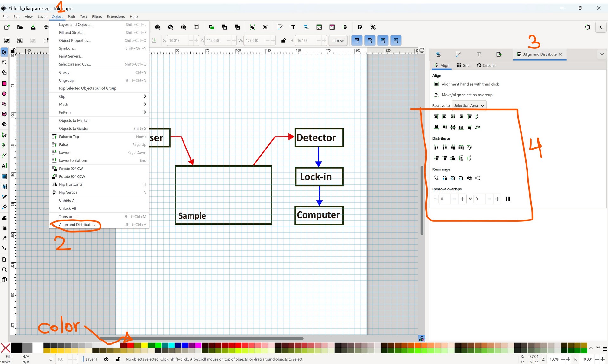Pick the black swatch in the palette
The width and height of the screenshot is (608, 364).
pos(16,348)
